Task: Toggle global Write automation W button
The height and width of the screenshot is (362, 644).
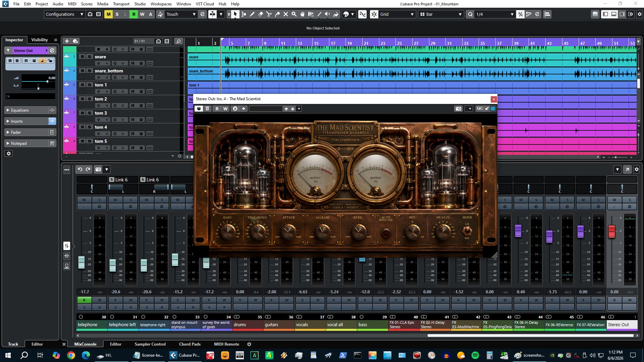Action: pos(142,14)
